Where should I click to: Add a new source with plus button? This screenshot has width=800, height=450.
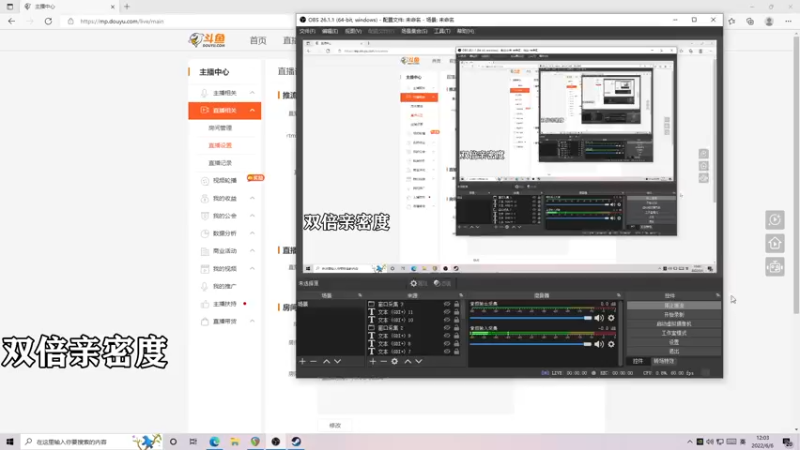coord(372,361)
